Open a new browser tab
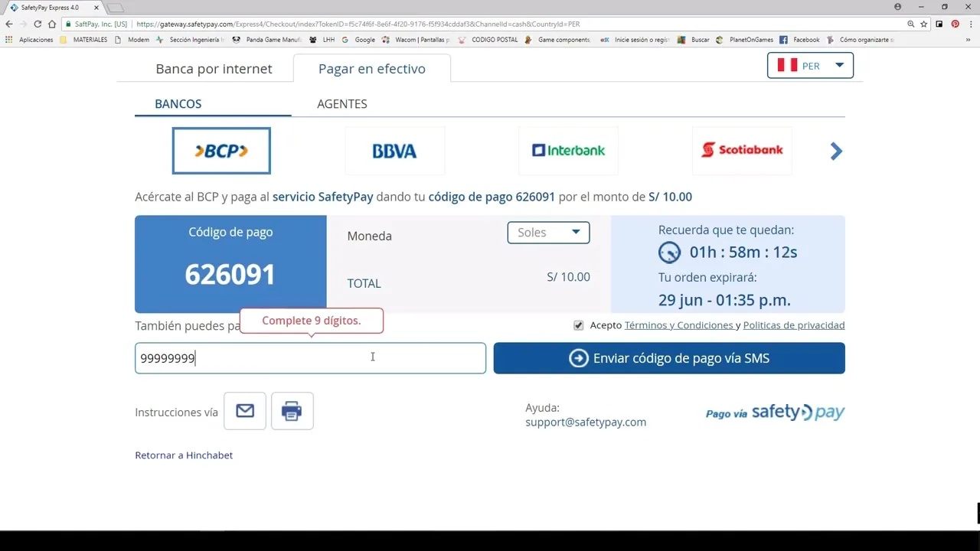 pos(115,8)
